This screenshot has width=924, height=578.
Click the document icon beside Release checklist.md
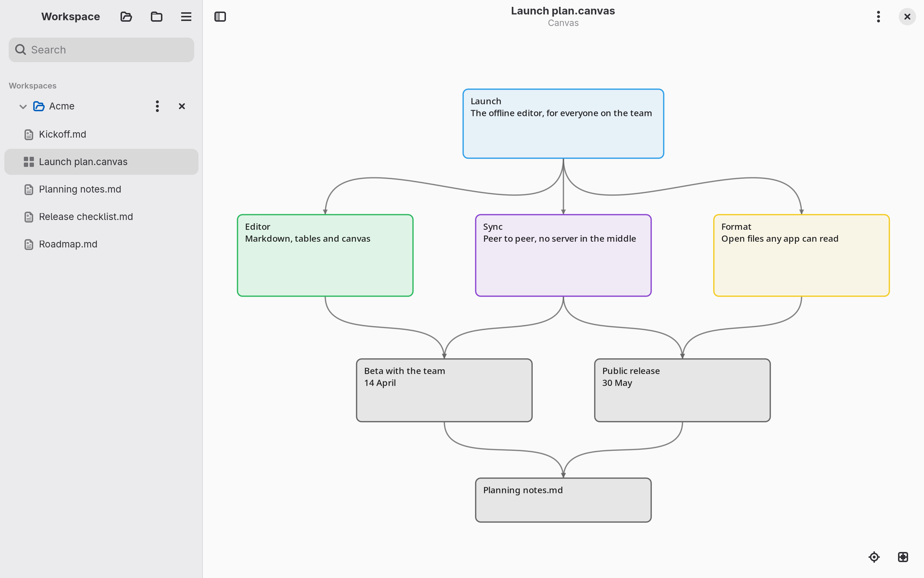coord(29,217)
